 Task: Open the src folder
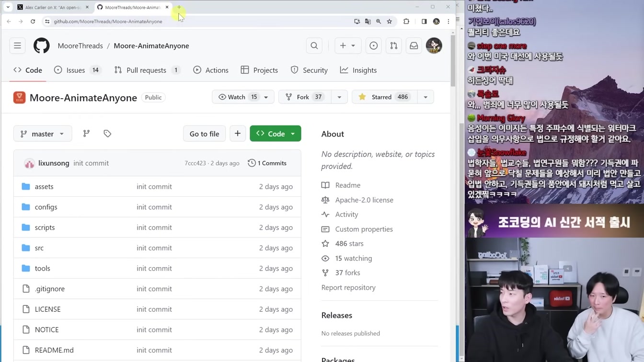(x=39, y=248)
